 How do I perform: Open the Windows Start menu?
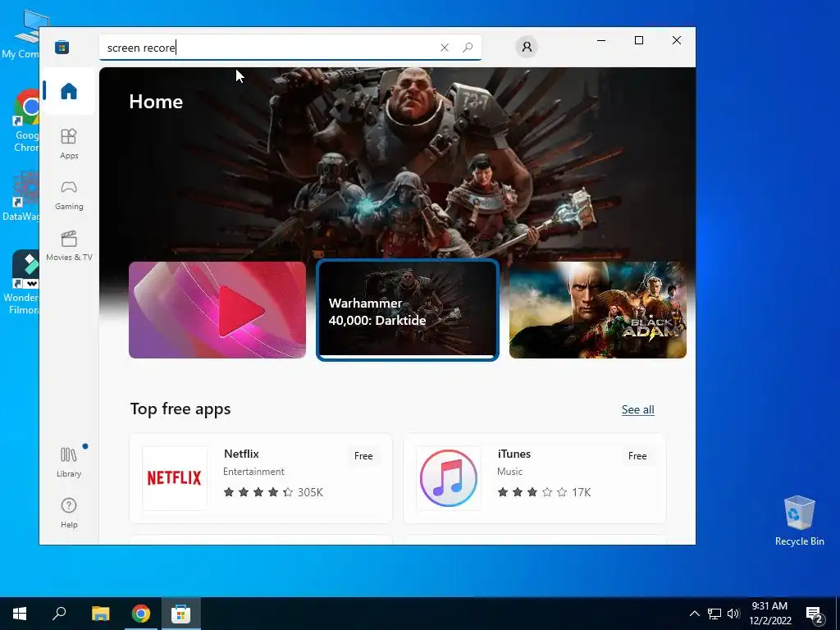(20, 614)
